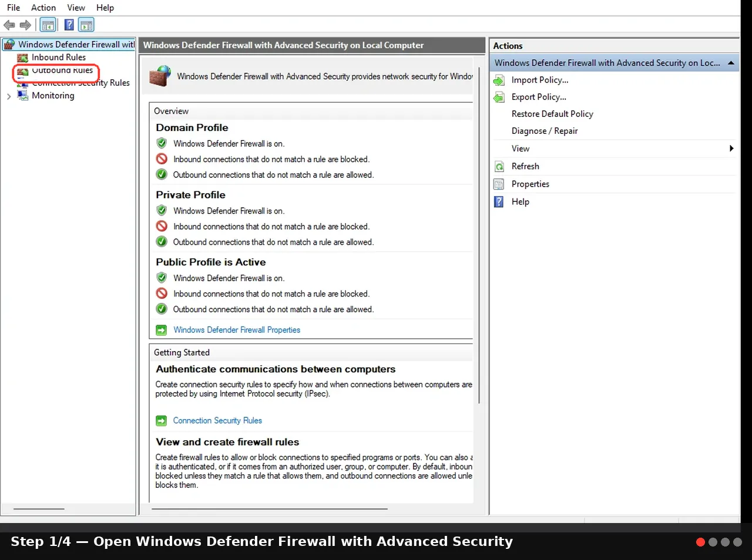Click the Domain Profile heading
The height and width of the screenshot is (560, 752).
click(192, 127)
